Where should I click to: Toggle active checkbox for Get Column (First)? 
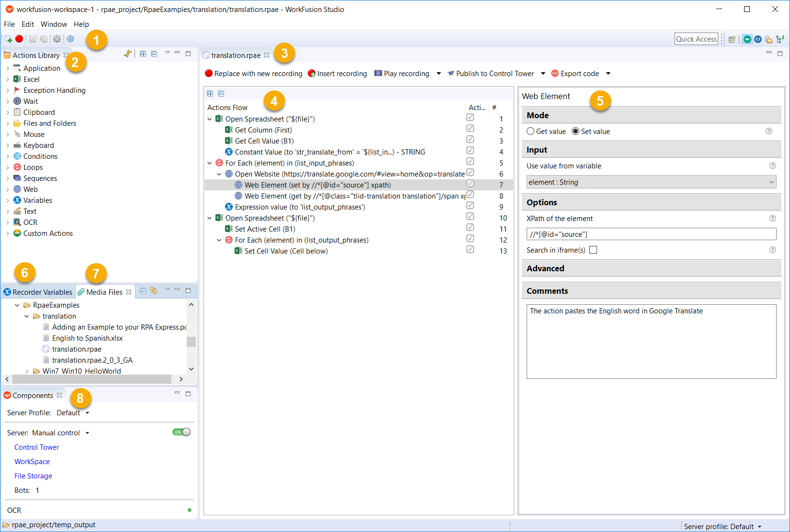[470, 129]
